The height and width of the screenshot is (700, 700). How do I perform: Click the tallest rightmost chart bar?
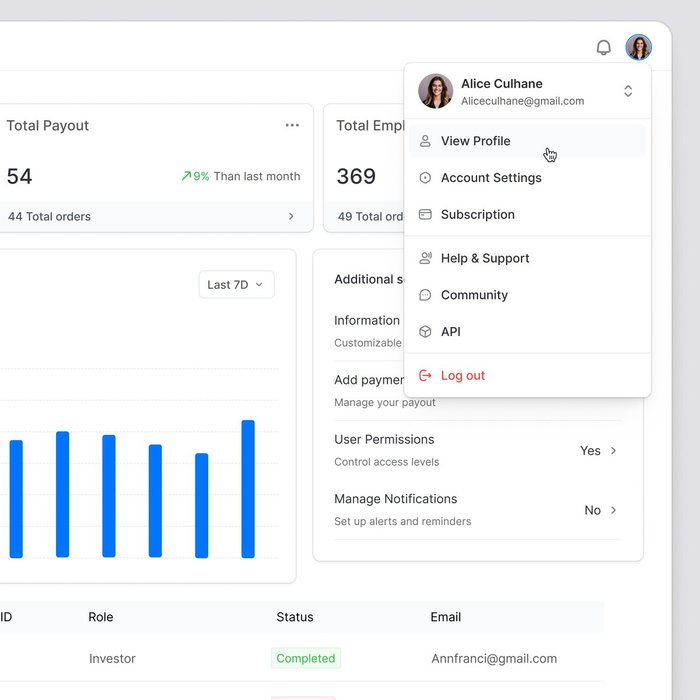pyautogui.click(x=248, y=489)
